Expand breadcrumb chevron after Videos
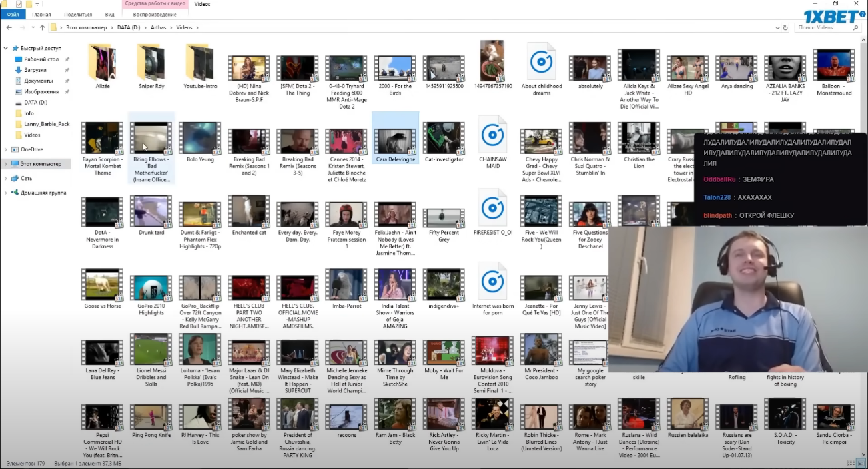The height and width of the screenshot is (469, 868). point(197,27)
